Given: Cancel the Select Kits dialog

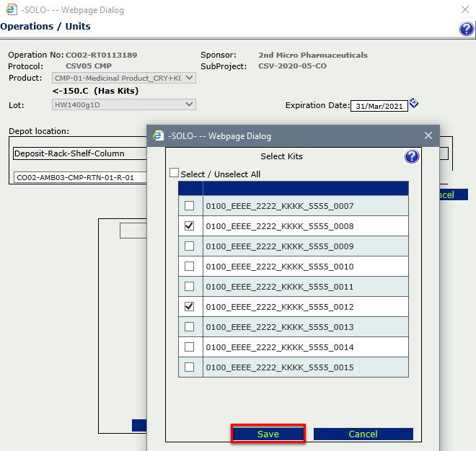Looking at the screenshot, I should pos(363,434).
